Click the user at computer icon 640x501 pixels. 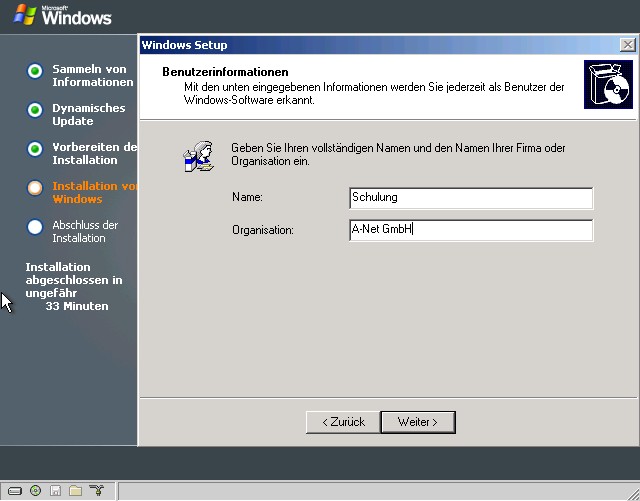(x=199, y=156)
